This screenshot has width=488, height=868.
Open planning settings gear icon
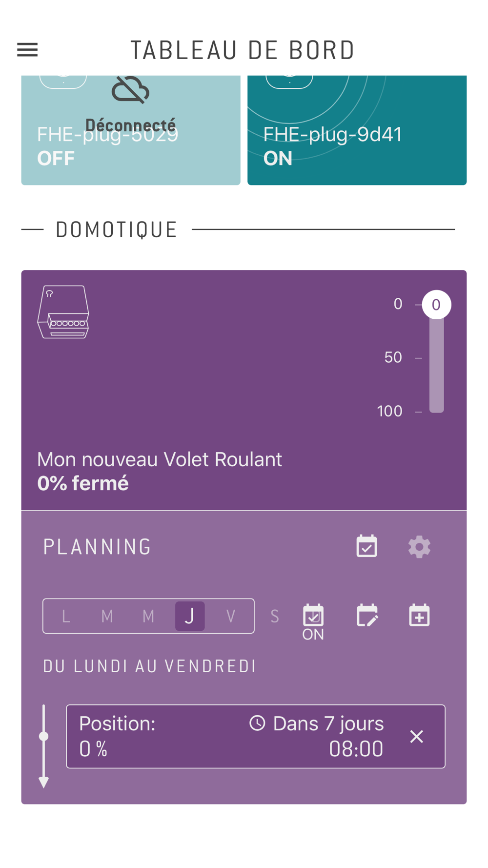click(419, 547)
